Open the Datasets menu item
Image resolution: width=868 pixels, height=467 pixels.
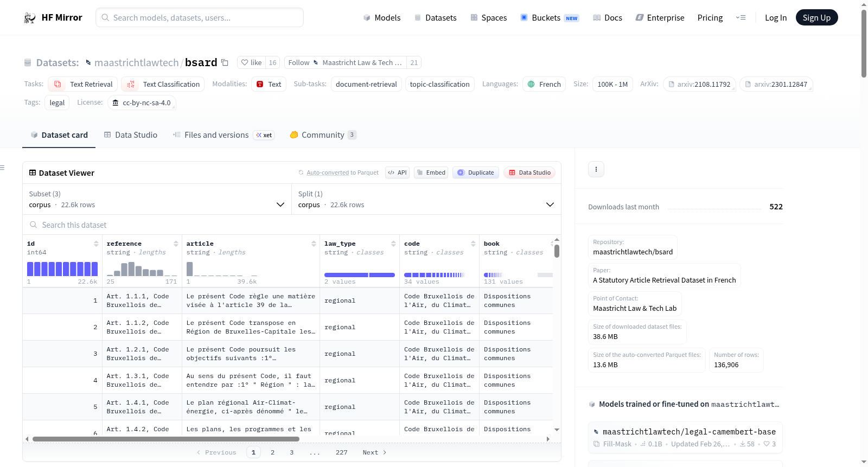point(436,18)
